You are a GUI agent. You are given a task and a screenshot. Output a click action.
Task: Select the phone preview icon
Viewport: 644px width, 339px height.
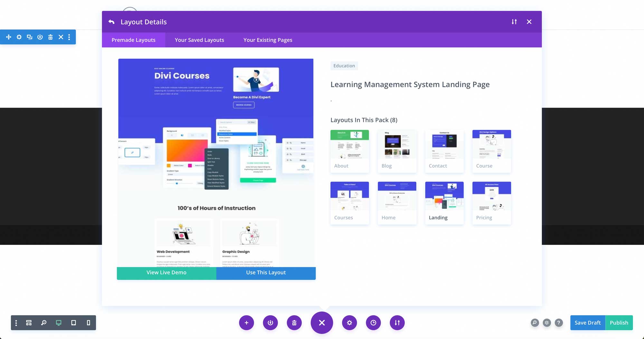[89, 323]
